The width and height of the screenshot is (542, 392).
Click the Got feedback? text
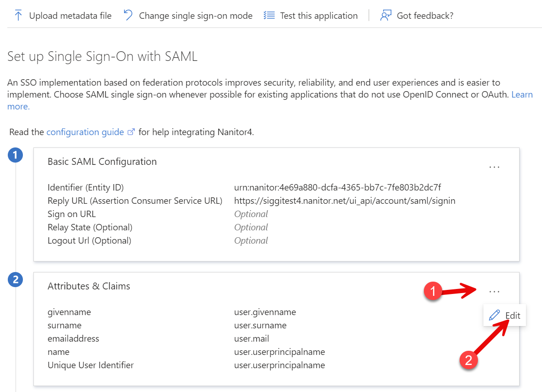click(x=425, y=16)
